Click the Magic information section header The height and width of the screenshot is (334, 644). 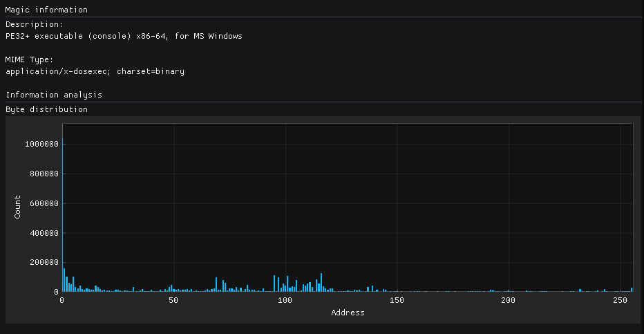46,10
